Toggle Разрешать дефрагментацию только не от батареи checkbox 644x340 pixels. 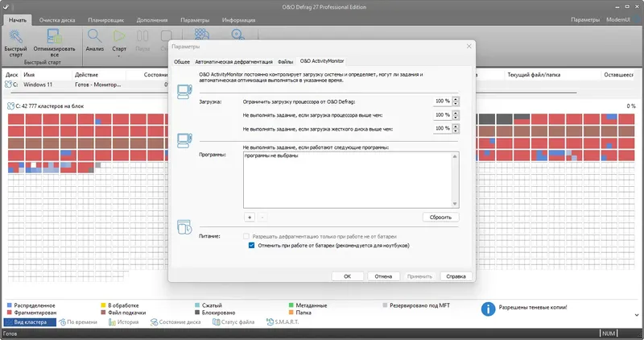click(246, 236)
